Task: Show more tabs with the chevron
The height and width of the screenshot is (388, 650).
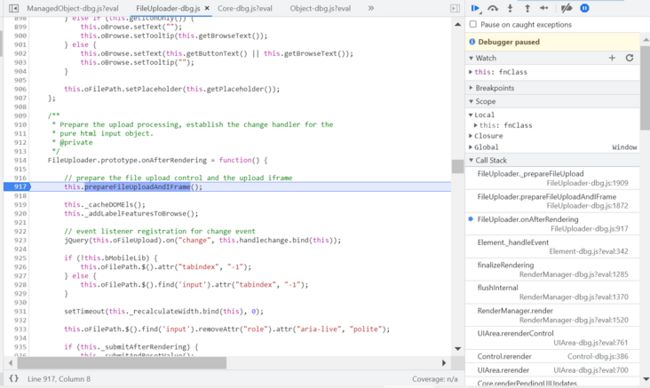Action: (x=371, y=8)
